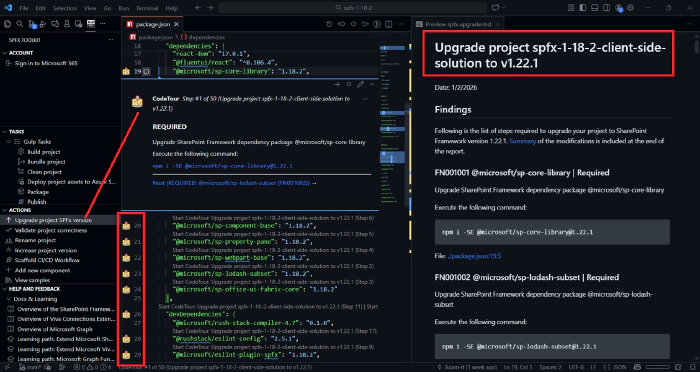
Task: Show additional views ellipsis in activity bar
Action: coord(103,24)
